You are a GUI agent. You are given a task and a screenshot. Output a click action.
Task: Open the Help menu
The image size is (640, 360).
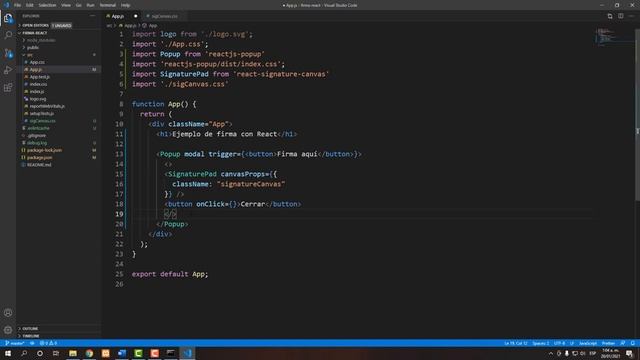coord(126,5)
